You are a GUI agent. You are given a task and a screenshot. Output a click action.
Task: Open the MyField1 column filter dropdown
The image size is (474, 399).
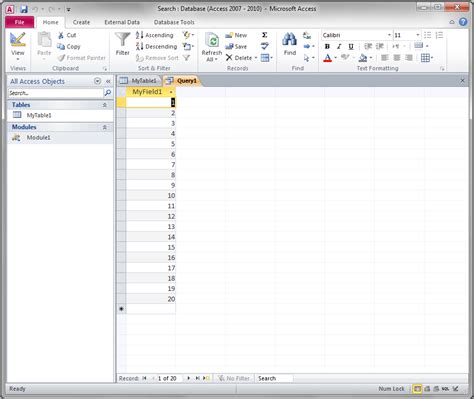point(171,92)
